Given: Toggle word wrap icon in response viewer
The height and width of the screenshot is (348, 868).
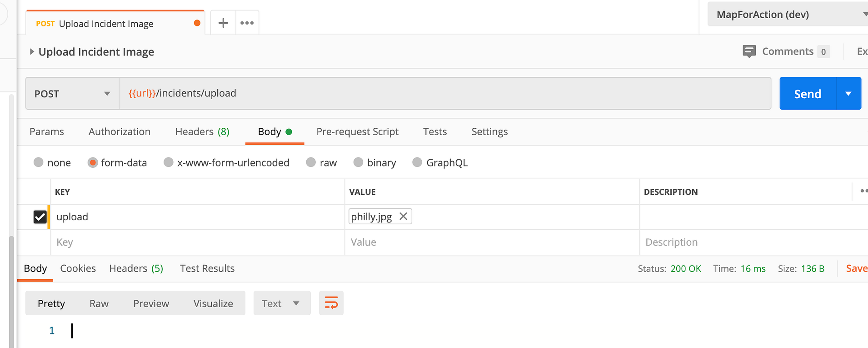Looking at the screenshot, I should pos(331,303).
